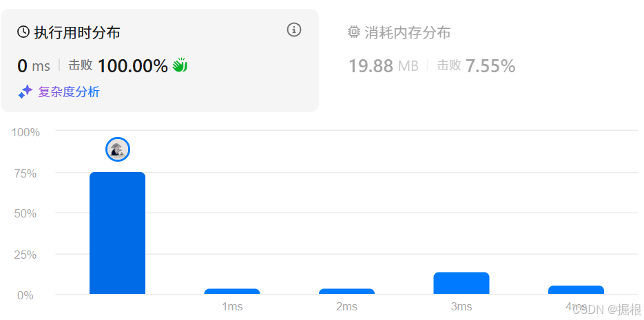
Task: Click the sparkle icon beside 复杂度分析
Action: (25, 92)
